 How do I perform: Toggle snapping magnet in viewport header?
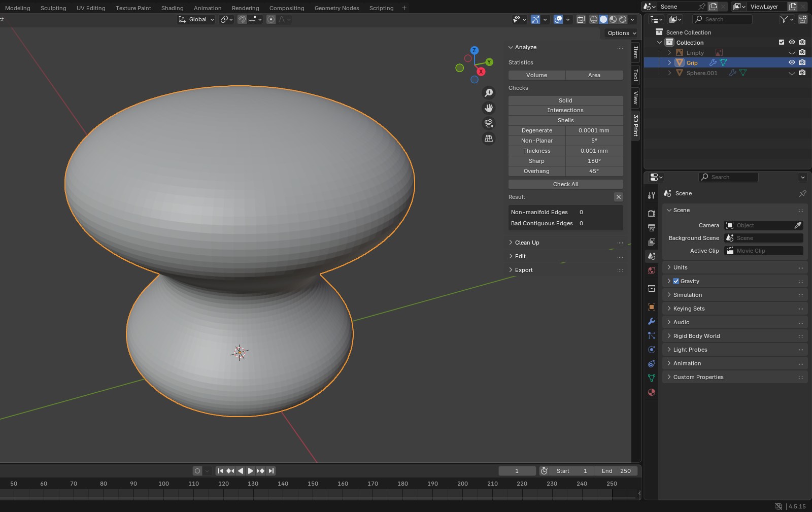242,19
